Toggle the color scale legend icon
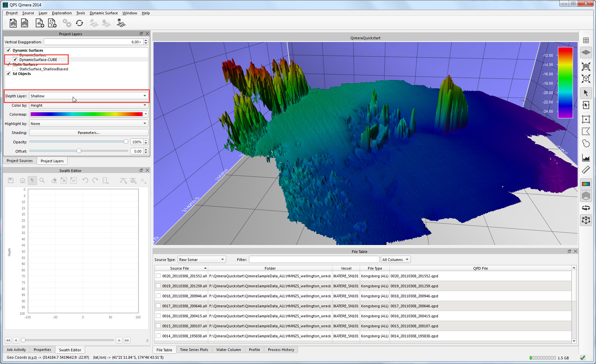Screen dimensions: 596x364 (586, 184)
